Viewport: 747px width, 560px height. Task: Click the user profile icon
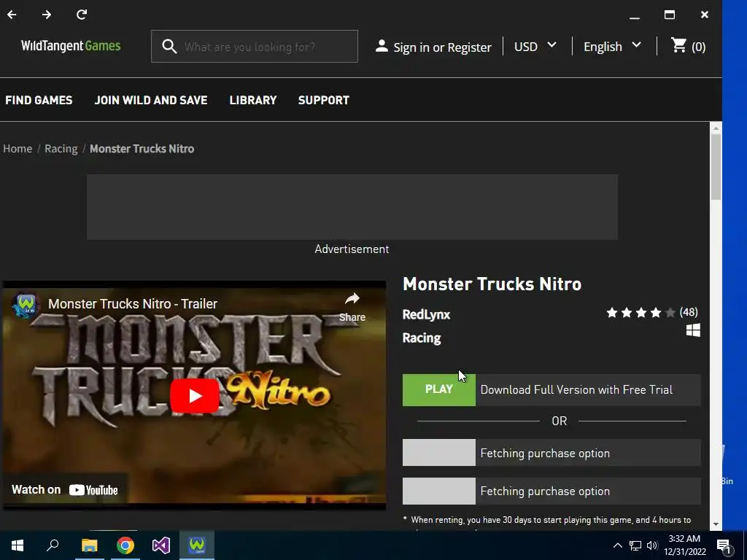pos(381,46)
